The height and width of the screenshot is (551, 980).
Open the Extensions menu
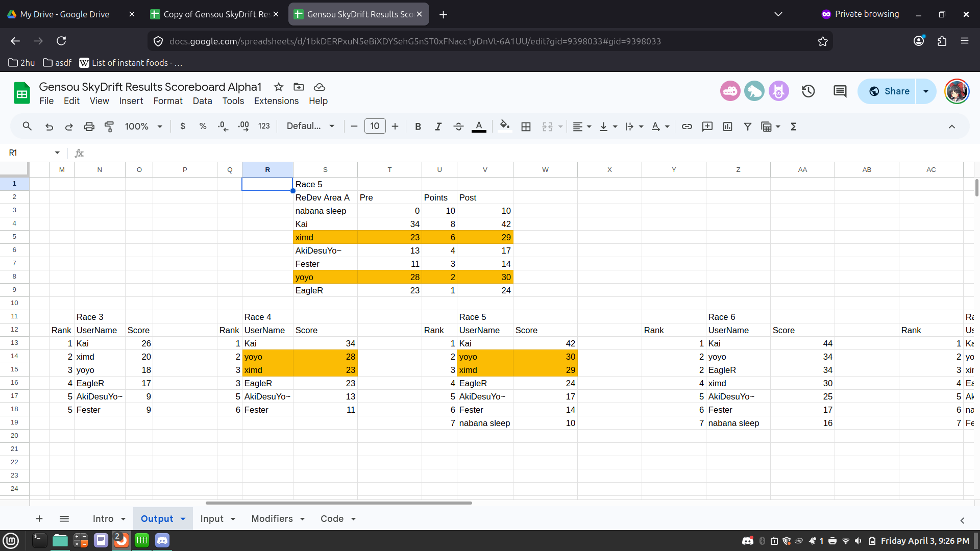(x=276, y=101)
